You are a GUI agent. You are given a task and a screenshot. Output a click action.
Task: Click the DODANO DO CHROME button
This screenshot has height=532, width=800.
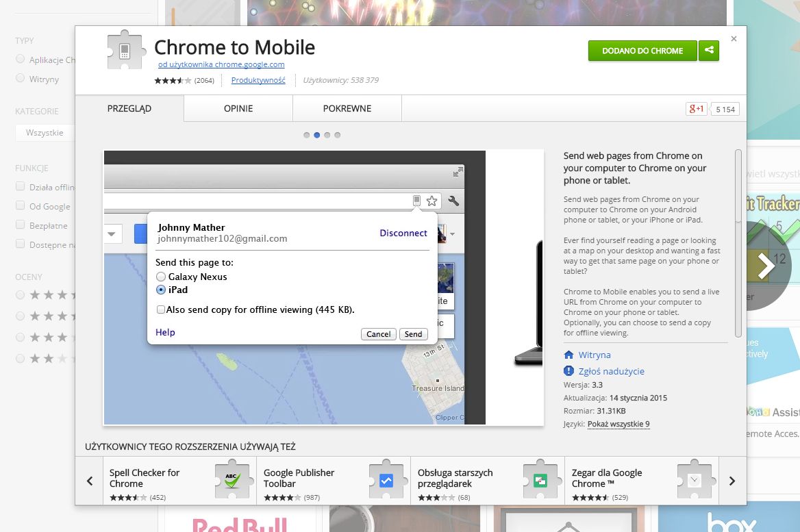point(642,51)
